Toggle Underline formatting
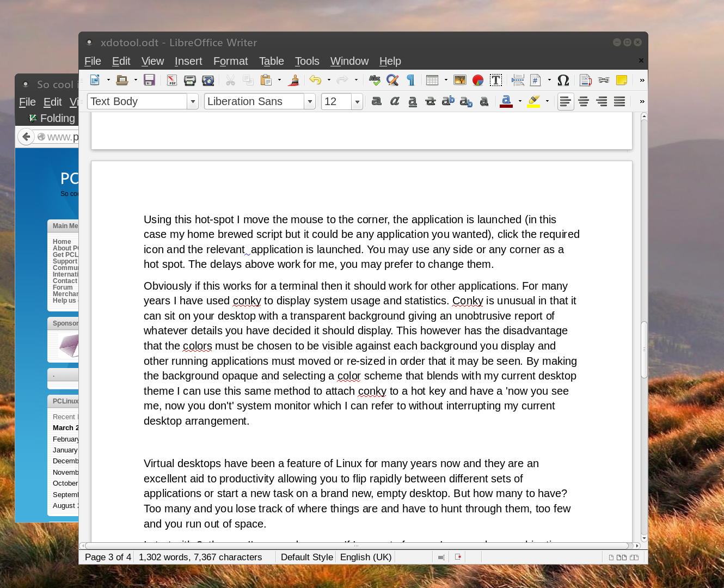This screenshot has width=724, height=588. (x=413, y=101)
